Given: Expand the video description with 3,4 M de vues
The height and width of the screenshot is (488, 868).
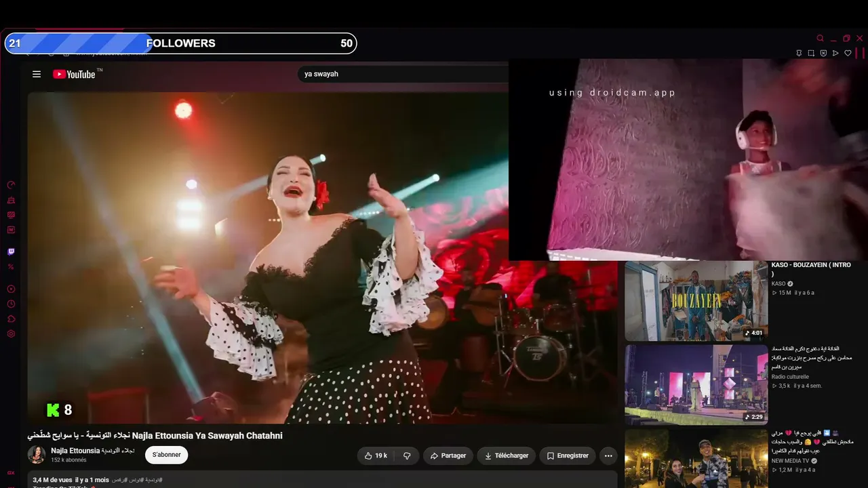Looking at the screenshot, I should tap(323, 479).
